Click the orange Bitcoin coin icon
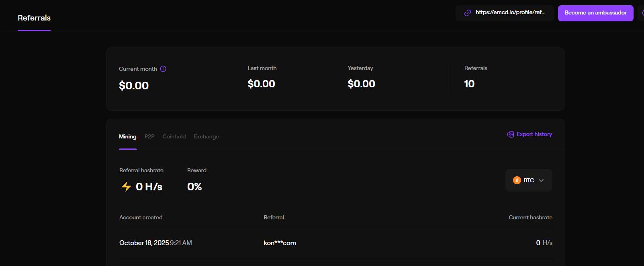 [x=517, y=180]
